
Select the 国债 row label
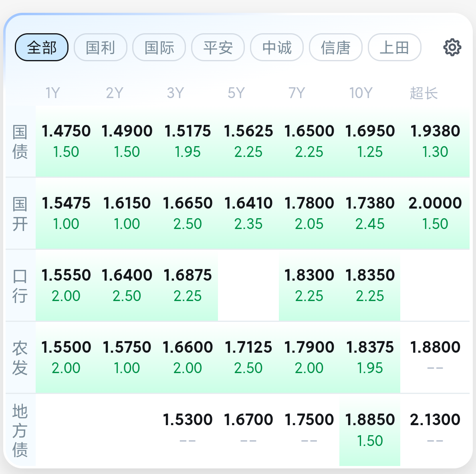(20, 142)
